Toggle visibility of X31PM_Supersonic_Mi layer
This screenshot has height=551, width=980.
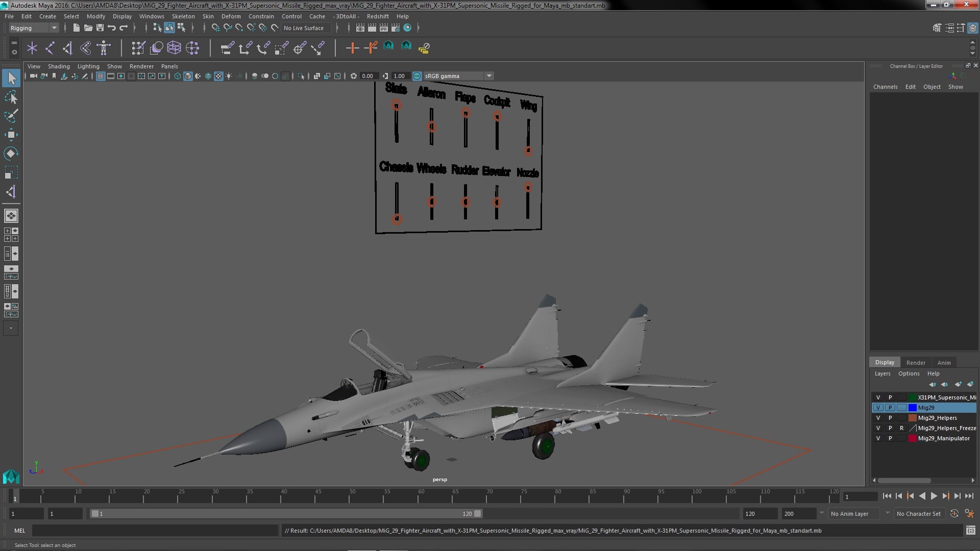tap(878, 397)
